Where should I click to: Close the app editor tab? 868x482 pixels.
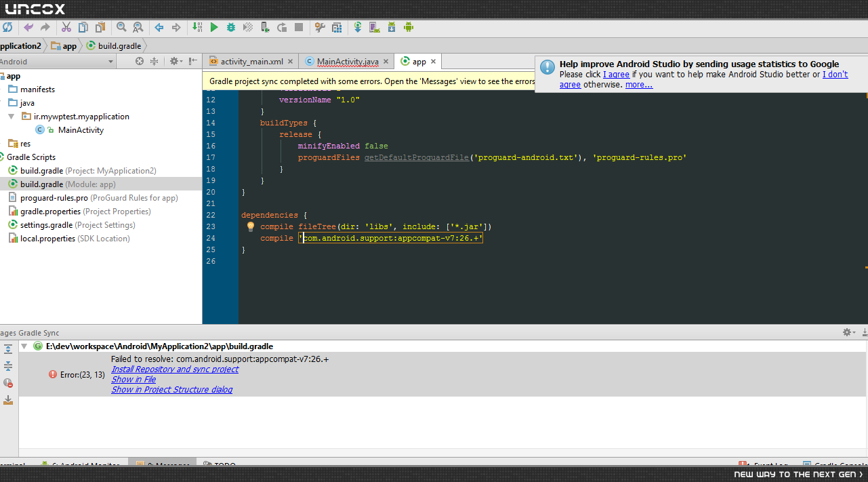433,62
